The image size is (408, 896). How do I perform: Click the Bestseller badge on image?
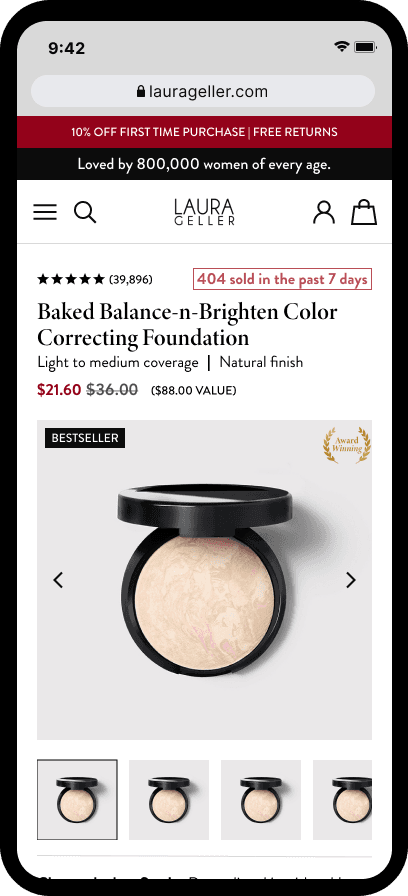click(x=85, y=438)
